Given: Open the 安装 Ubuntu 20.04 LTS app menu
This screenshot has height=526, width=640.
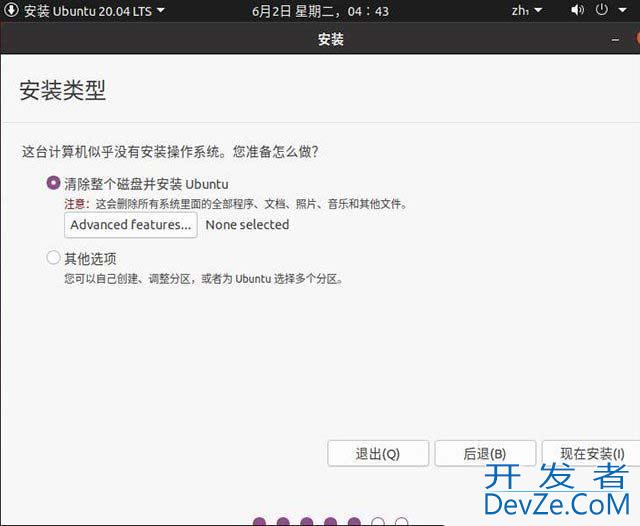Looking at the screenshot, I should [94, 11].
